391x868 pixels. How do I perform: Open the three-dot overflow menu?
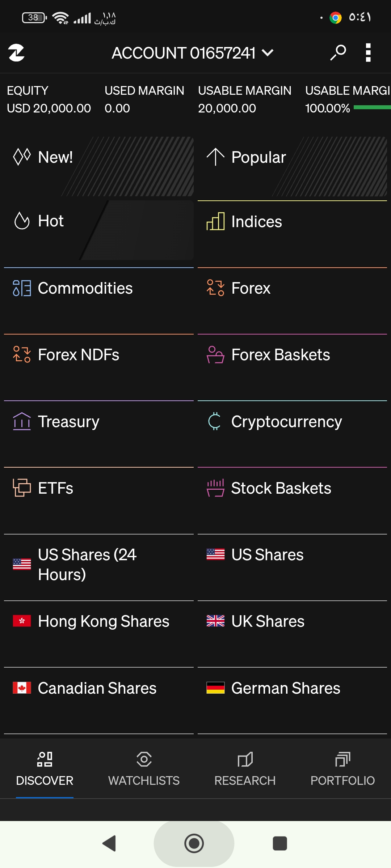(x=368, y=53)
